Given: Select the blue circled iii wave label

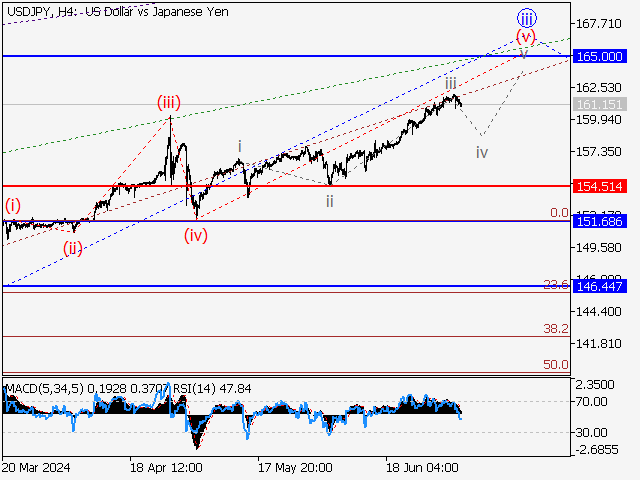Looking at the screenshot, I should click(x=527, y=18).
